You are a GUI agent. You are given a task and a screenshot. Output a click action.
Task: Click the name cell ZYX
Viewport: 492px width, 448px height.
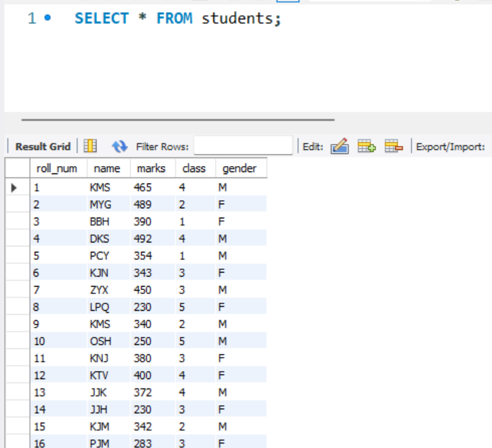click(x=99, y=289)
